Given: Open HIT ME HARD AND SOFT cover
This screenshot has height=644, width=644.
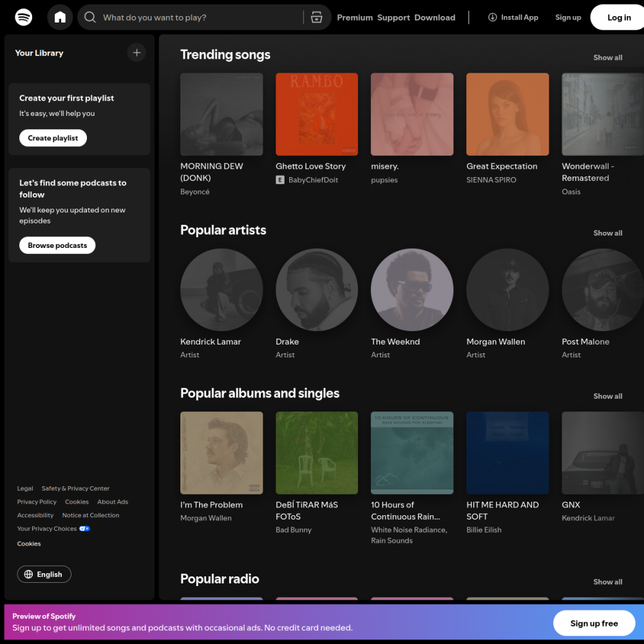Looking at the screenshot, I should (507, 453).
